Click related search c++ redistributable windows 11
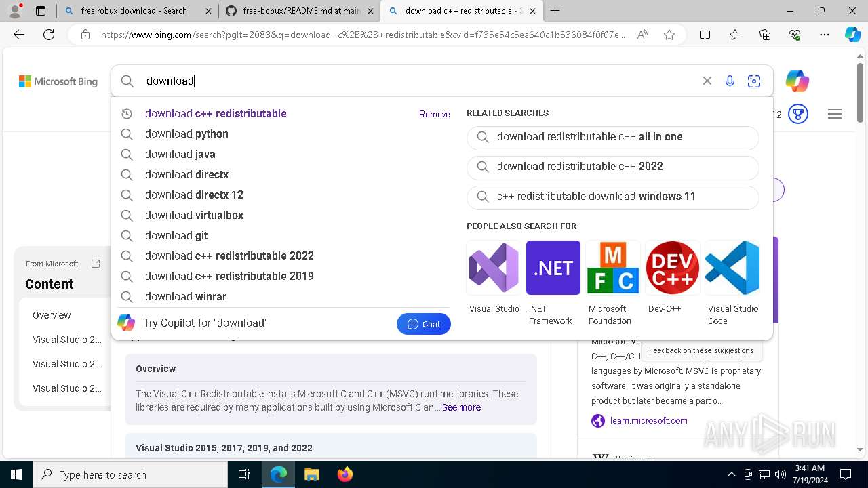 613,197
